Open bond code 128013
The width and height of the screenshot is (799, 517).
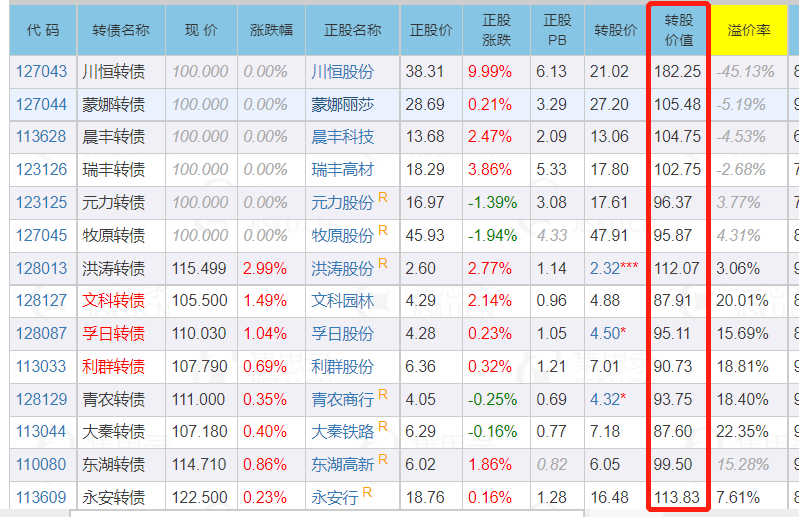point(41,268)
